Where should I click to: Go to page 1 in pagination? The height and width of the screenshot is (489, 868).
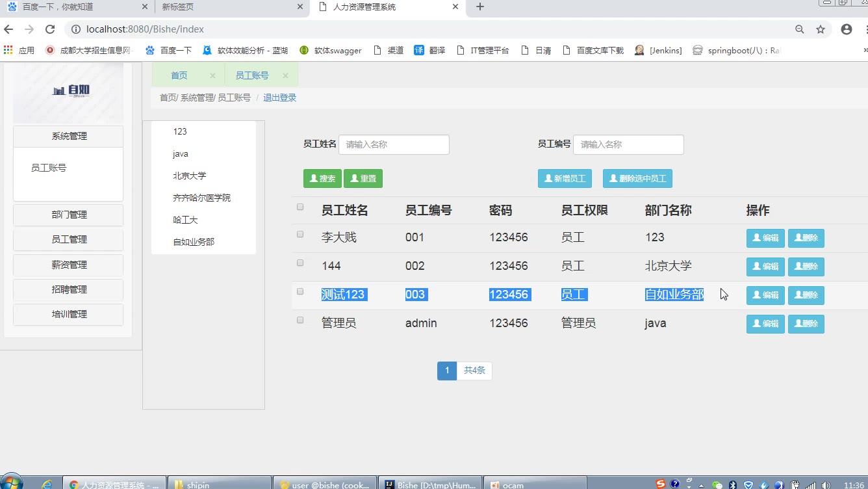point(447,371)
